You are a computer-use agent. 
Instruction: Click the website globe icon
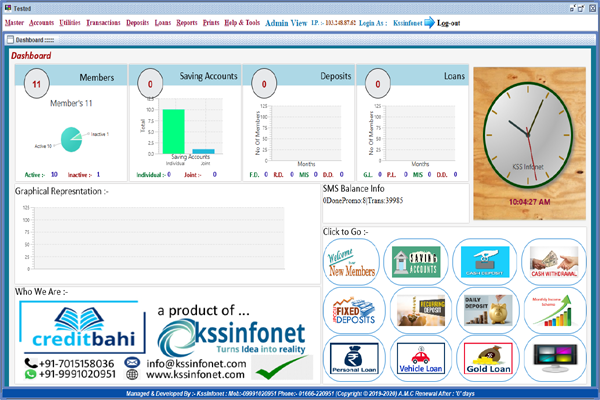click(x=132, y=374)
